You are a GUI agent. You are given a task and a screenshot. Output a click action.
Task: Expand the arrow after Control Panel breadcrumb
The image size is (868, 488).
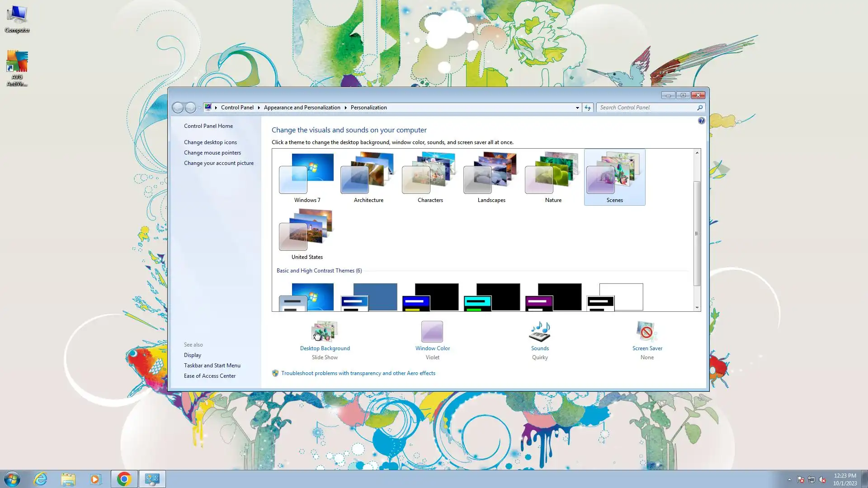pyautogui.click(x=259, y=108)
